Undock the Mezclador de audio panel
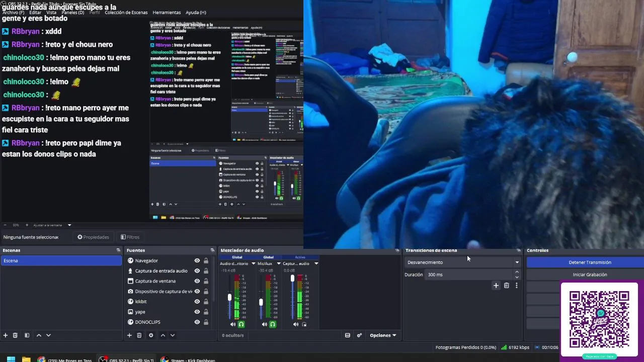The height and width of the screenshot is (362, 644). click(x=397, y=250)
